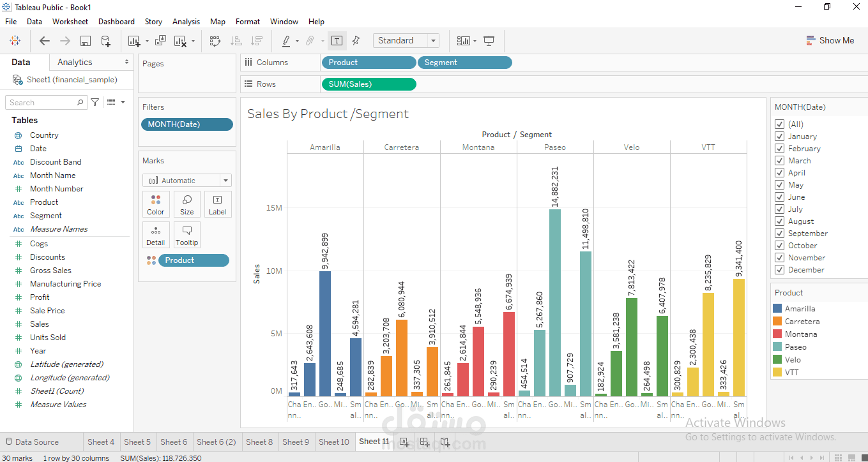This screenshot has height=462, width=868.
Task: Open the Clear sheet dropdown arrow
Action: point(194,41)
